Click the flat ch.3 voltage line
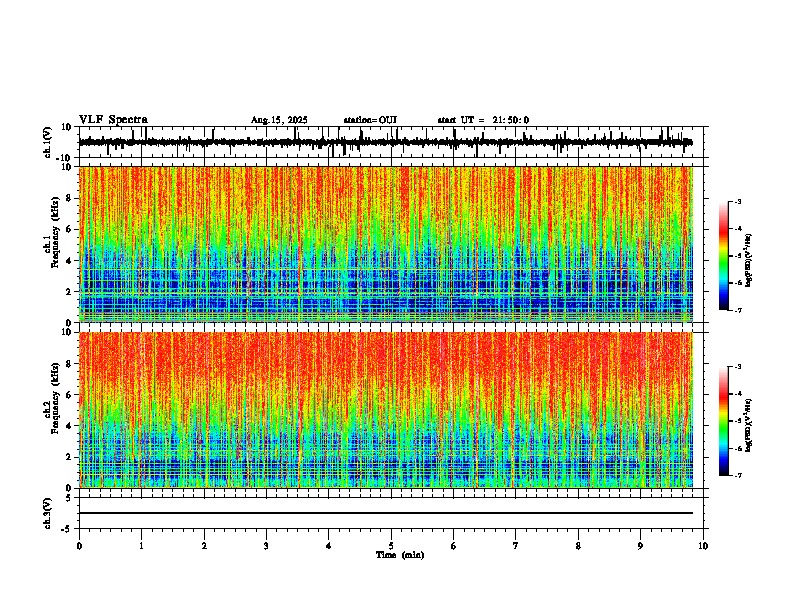792x612 pixels. coord(385,513)
